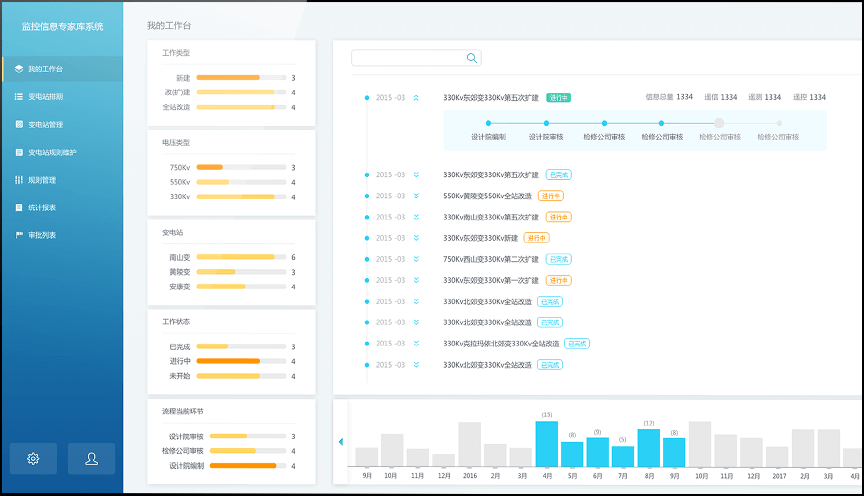
Task: Click the settings gear icon in sidebar
Action: coord(33,458)
